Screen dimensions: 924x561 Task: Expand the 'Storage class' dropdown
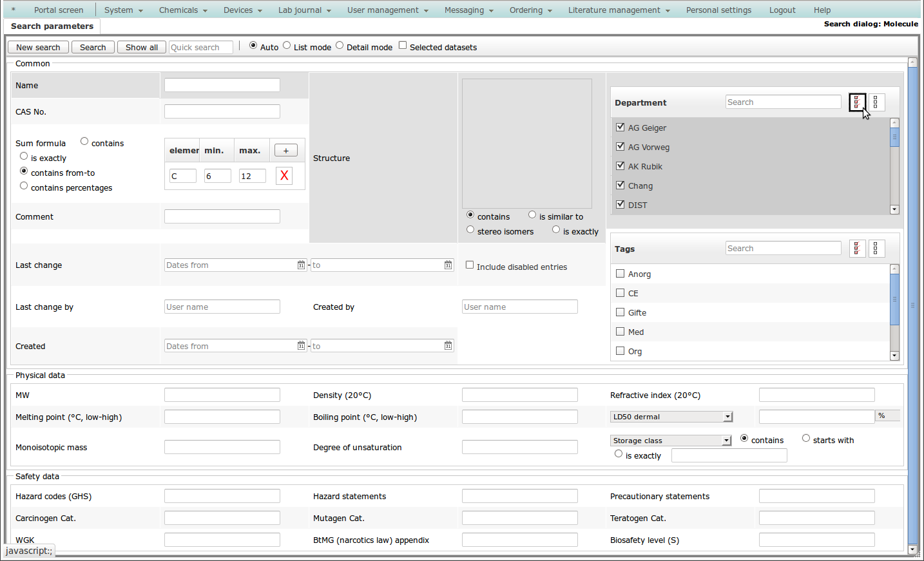tap(671, 441)
